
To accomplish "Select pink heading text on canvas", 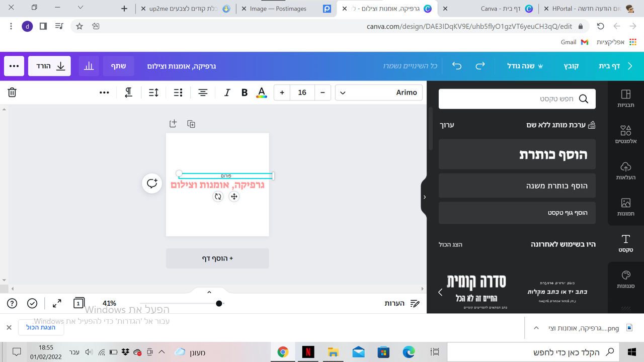I will 217,185.
